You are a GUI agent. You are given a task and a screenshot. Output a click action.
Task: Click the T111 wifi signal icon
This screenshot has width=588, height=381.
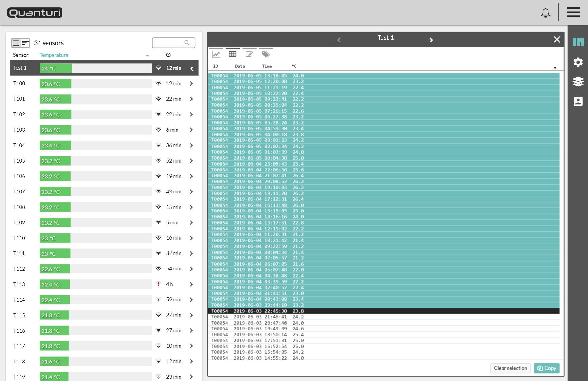tap(158, 253)
